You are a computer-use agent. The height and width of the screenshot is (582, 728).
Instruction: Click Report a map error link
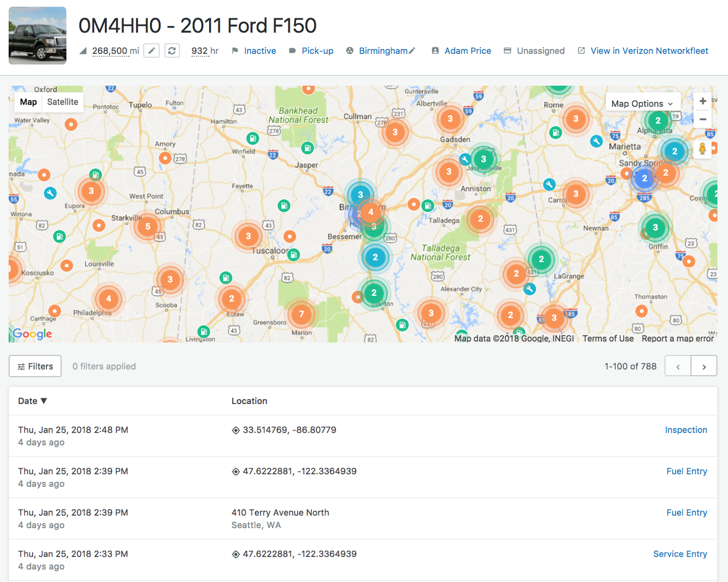678,339
